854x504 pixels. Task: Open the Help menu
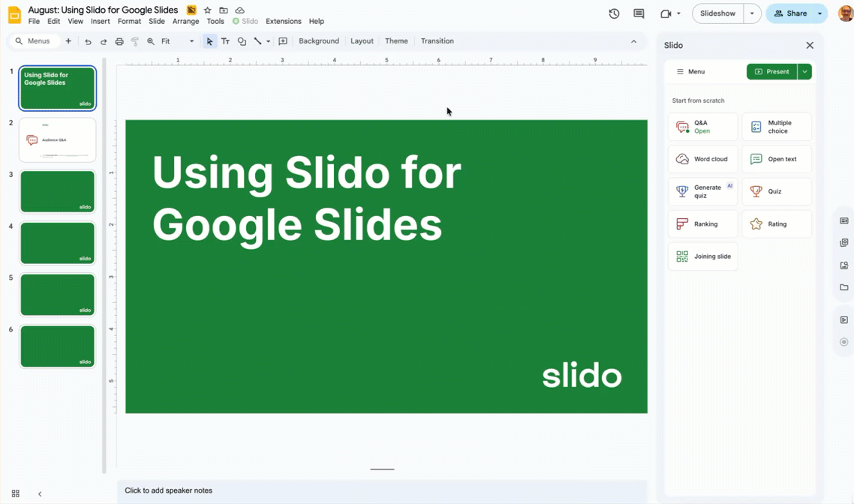pos(317,21)
